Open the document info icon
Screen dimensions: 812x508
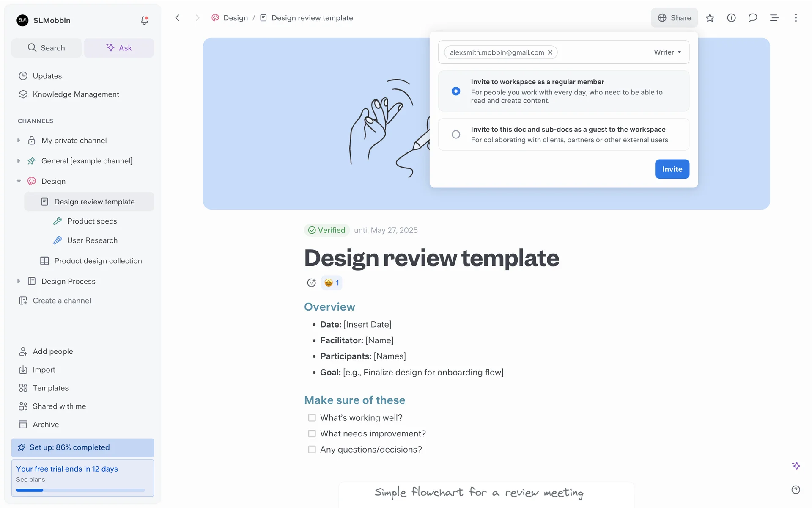(731, 18)
